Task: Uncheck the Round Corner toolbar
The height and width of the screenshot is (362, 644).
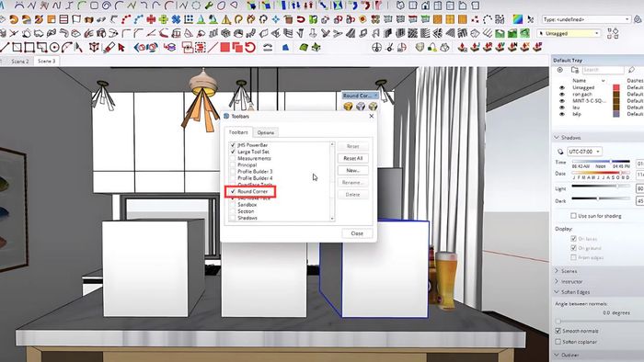Action: pyautogui.click(x=233, y=191)
